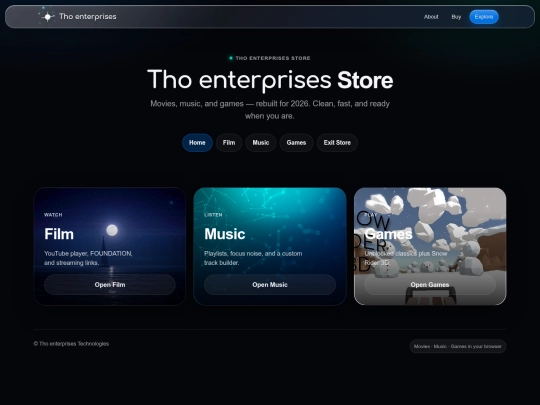The width and height of the screenshot is (540, 405).
Task: Switch to the Games tab
Action: pyautogui.click(x=296, y=143)
